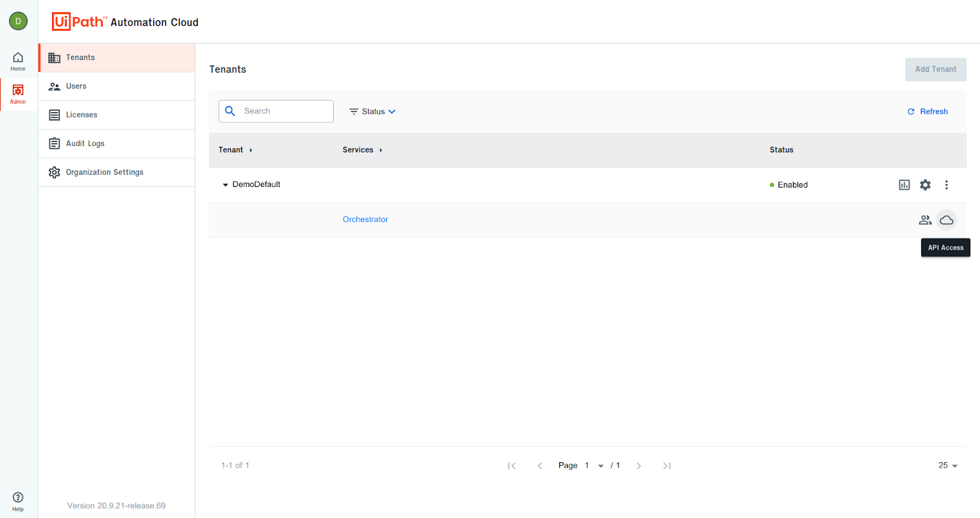Open API Access cloud icon
This screenshot has width=980, height=518.
click(946, 220)
